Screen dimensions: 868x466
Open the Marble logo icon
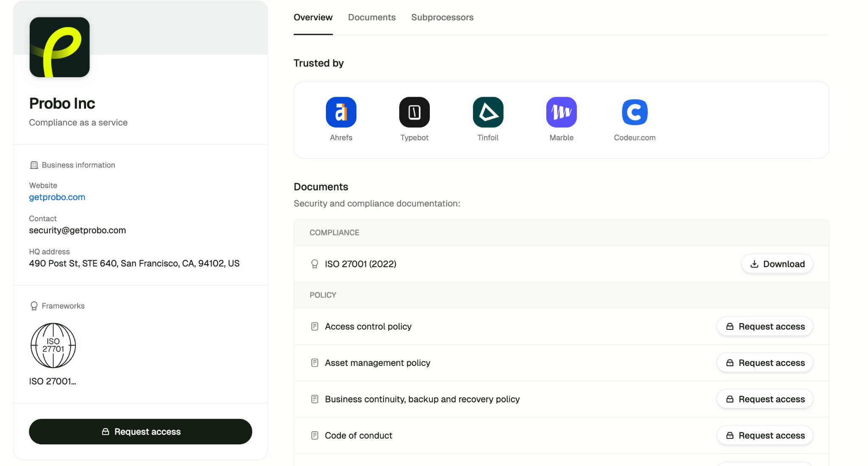click(562, 112)
